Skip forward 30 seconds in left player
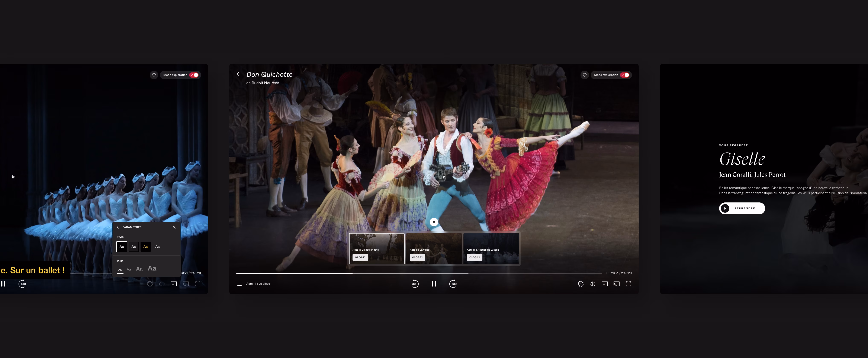Viewport: 868px width, 358px height. point(22,284)
